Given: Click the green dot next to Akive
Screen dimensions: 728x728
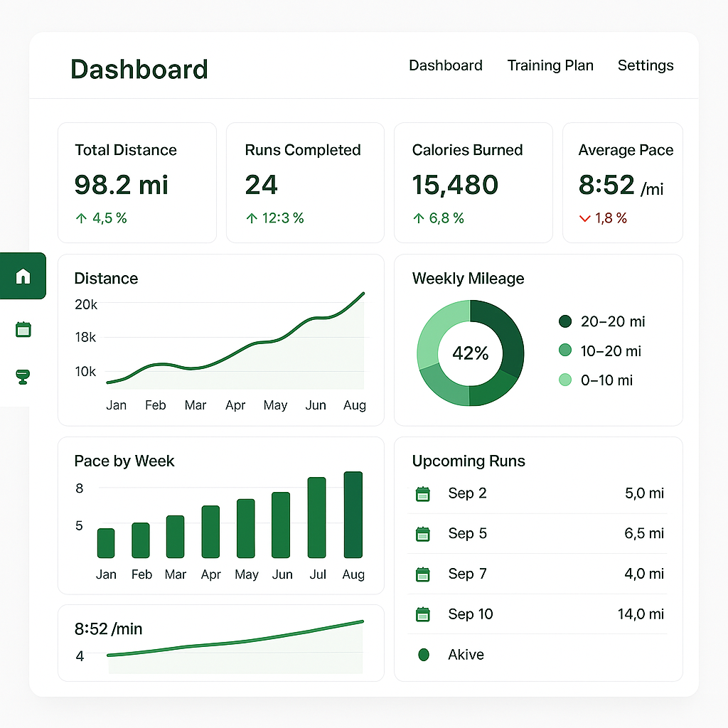Looking at the screenshot, I should (x=424, y=655).
